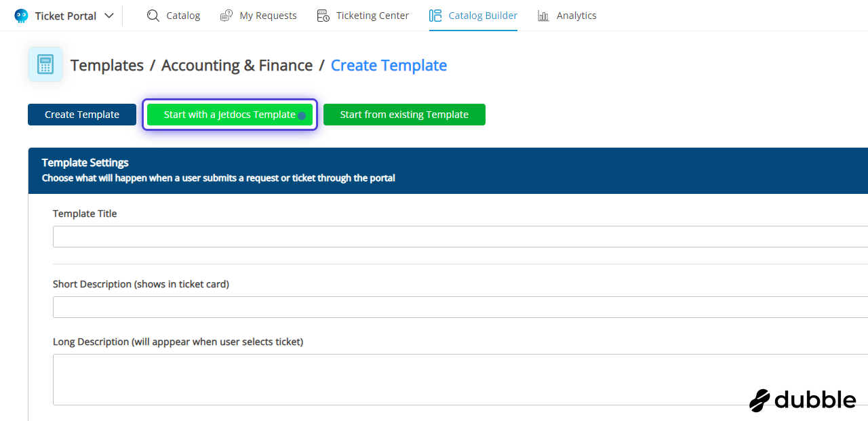Switch to the Ticketing Center tab
The image size is (868, 421).
(x=363, y=16)
